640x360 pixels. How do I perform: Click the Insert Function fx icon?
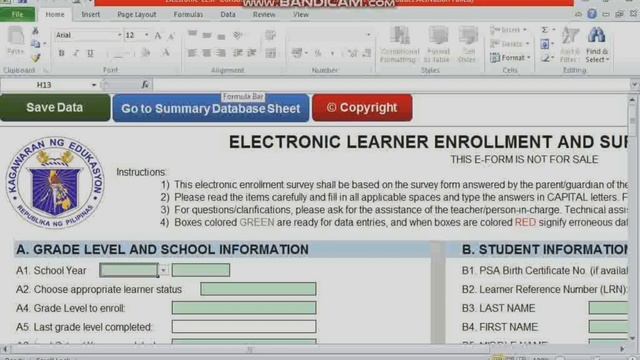coord(145,84)
